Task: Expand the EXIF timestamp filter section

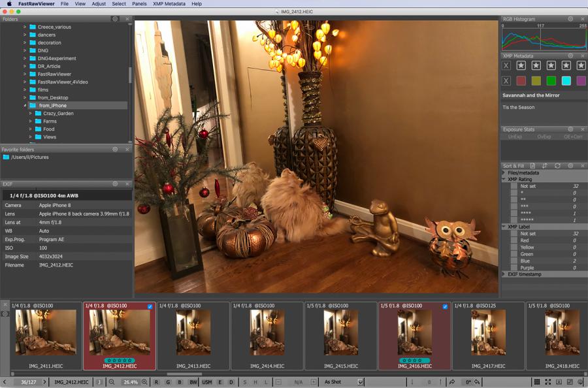Action: point(504,274)
